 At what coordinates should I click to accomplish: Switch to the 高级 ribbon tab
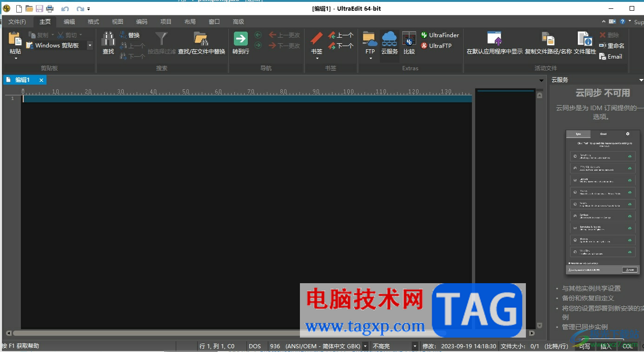point(239,21)
